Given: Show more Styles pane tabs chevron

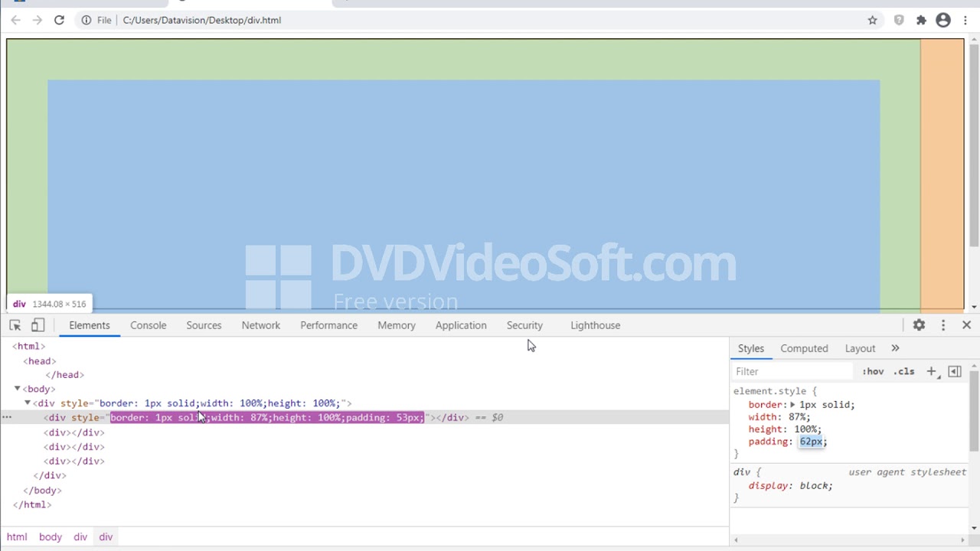Looking at the screenshot, I should [x=895, y=348].
